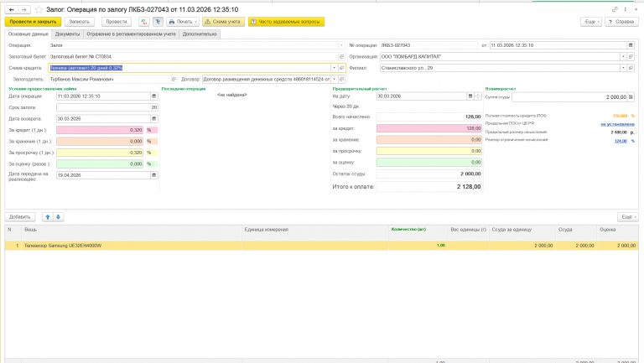The image size is (644, 363).
Task: Open the Залоговый билет record icon
Action: pos(341,57)
